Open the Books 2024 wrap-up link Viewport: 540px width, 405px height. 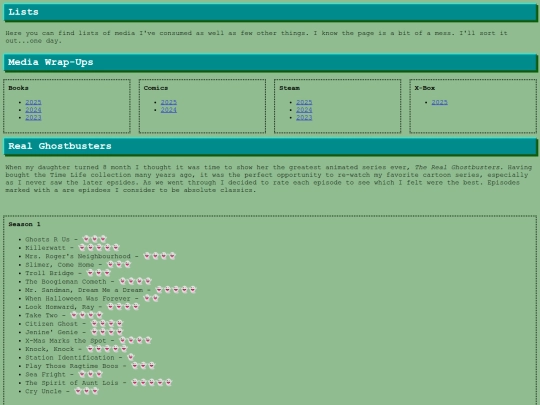click(33, 110)
